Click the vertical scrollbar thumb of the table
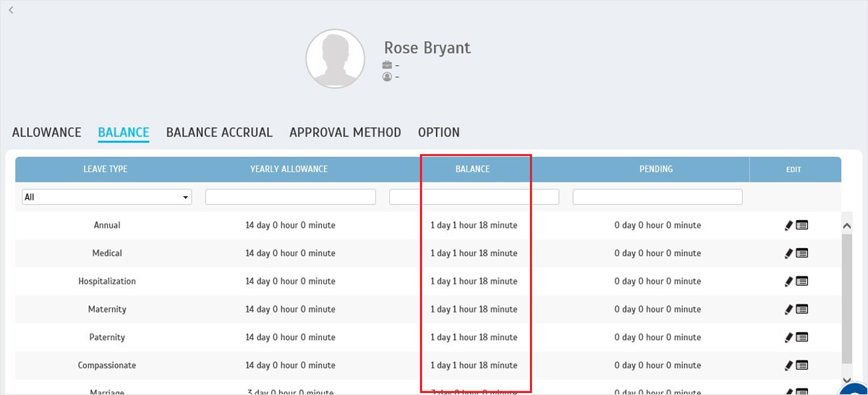The image size is (868, 395). point(847,297)
